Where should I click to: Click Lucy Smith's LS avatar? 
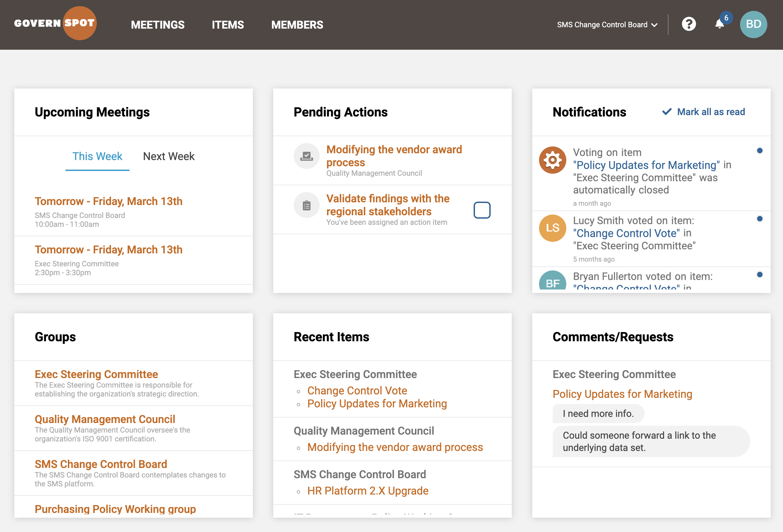[552, 228]
